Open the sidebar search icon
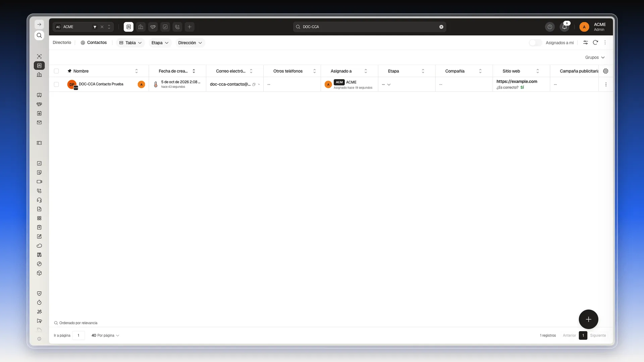The image size is (644, 362). click(39, 36)
